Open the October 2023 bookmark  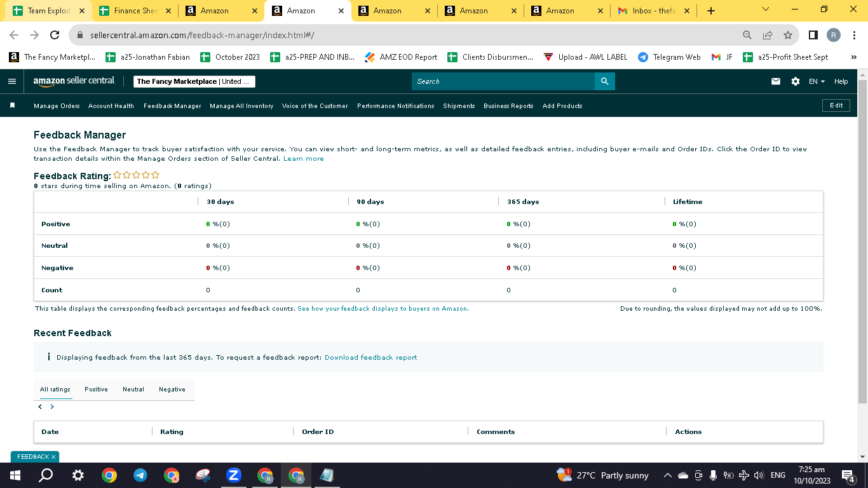[230, 57]
